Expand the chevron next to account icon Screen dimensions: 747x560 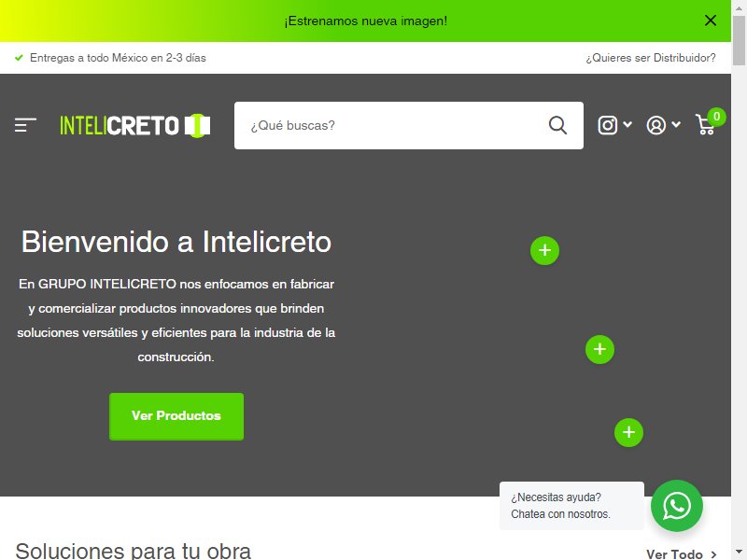[x=676, y=125]
